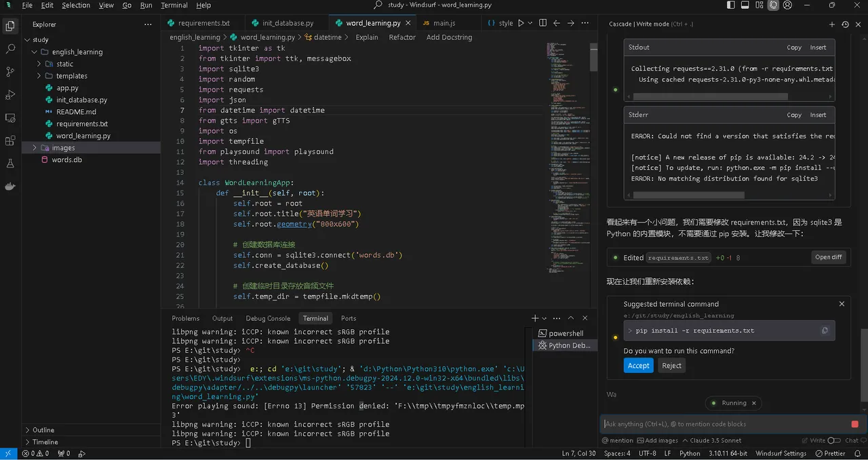Screen dimensions: 868x460
Task: Open the editor More Actions ellipsis
Action: 585,23
